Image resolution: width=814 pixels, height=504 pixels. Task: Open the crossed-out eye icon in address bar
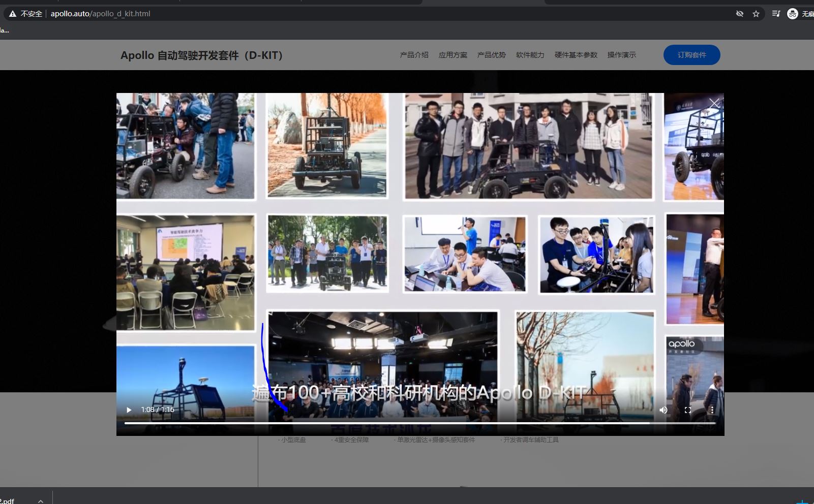pyautogui.click(x=740, y=14)
